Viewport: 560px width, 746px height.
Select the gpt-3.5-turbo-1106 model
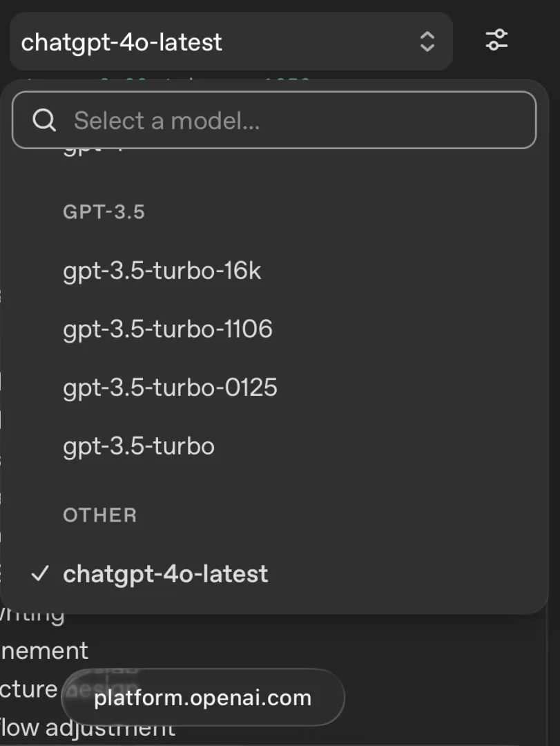click(168, 329)
